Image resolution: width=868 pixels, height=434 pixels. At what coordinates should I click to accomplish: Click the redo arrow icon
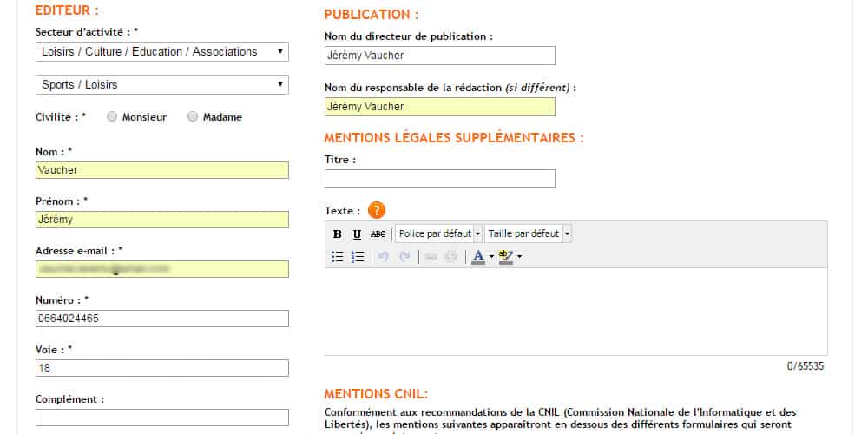pyautogui.click(x=404, y=256)
